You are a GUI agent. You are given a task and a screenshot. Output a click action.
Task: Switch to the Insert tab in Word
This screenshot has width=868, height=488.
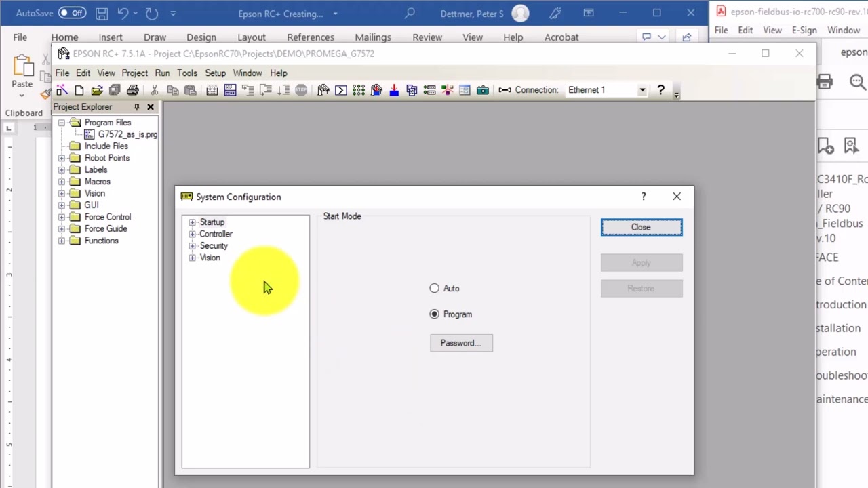point(111,37)
